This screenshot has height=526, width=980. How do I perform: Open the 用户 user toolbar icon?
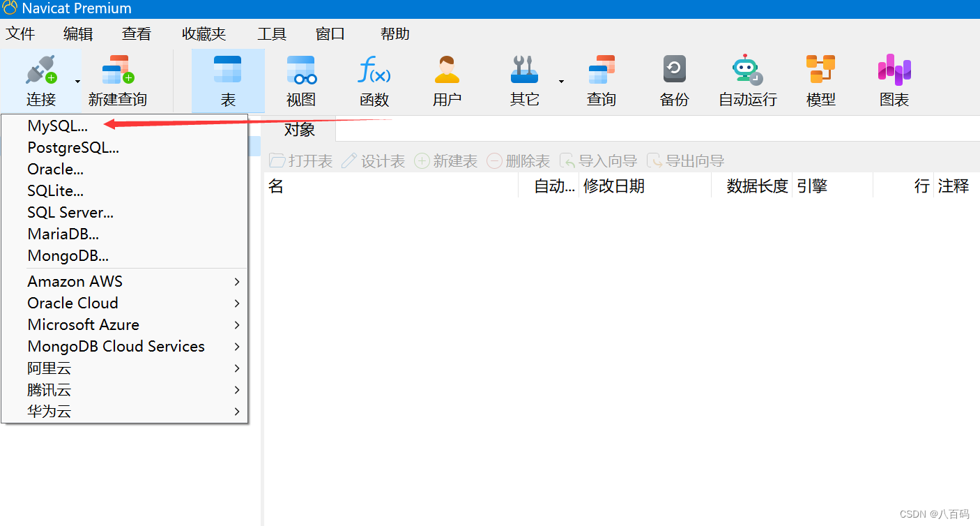(x=447, y=70)
